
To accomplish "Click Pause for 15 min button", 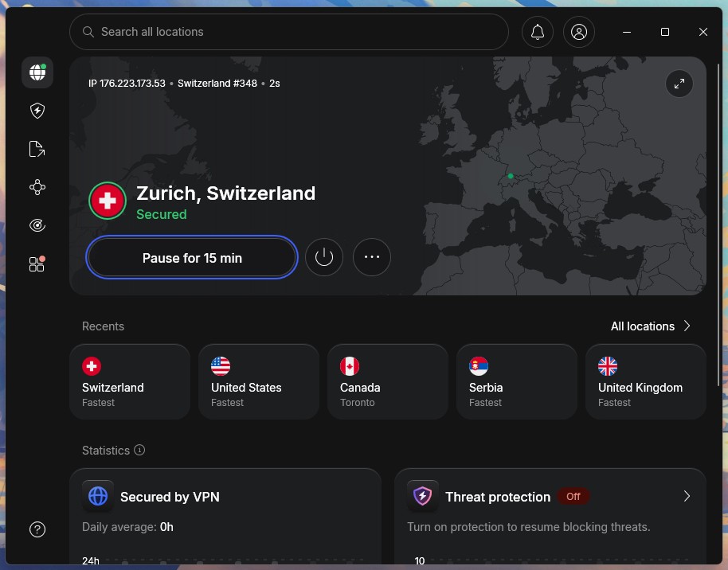I will pyautogui.click(x=192, y=258).
